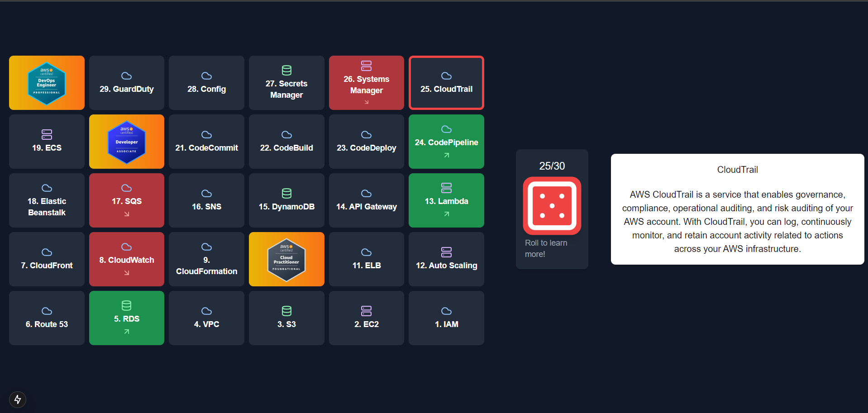Click the server icon above Auto Scaling

coord(447,252)
